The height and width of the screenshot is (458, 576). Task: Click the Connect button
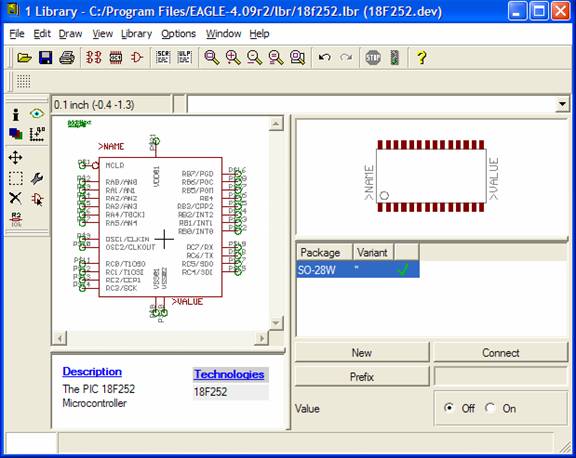pos(500,353)
